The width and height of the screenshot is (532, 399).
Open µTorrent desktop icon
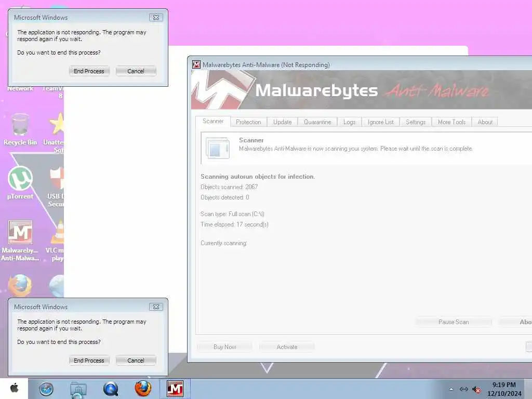pos(20,182)
